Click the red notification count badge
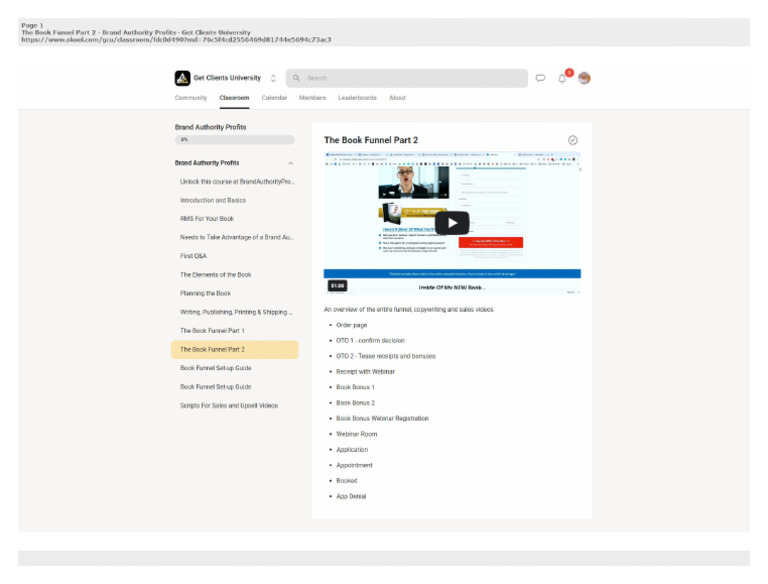Screen dimensions: 768x584 pyautogui.click(x=569, y=73)
